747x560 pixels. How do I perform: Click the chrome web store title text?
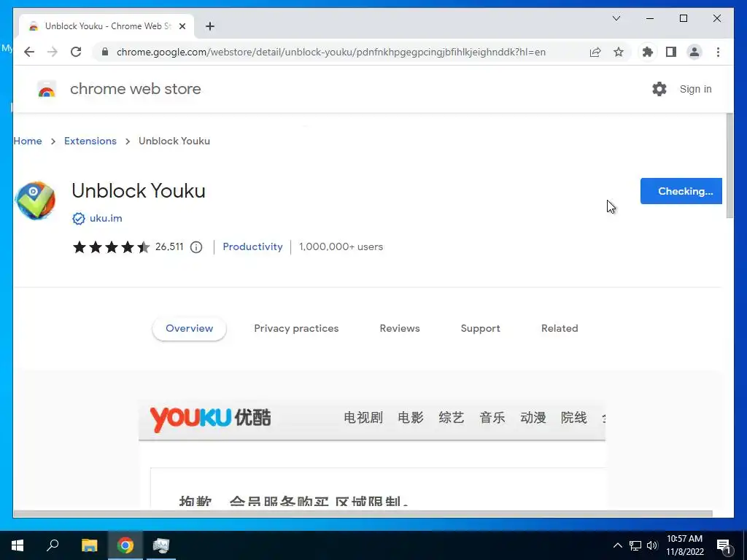tap(135, 89)
